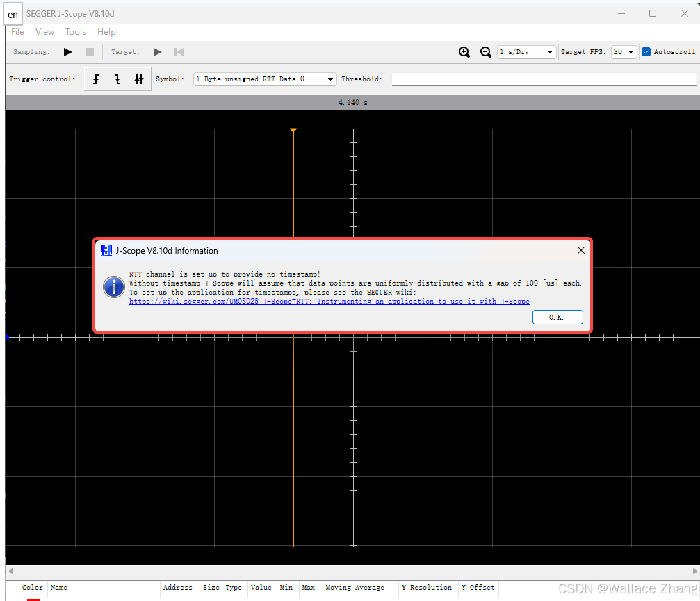The height and width of the screenshot is (601, 700).
Task: Click the horizontal scrollbar left arrow
Action: (10, 571)
